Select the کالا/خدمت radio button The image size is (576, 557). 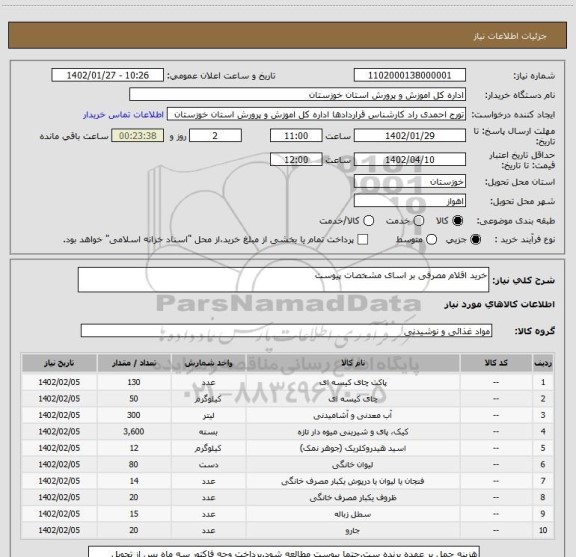point(368,220)
